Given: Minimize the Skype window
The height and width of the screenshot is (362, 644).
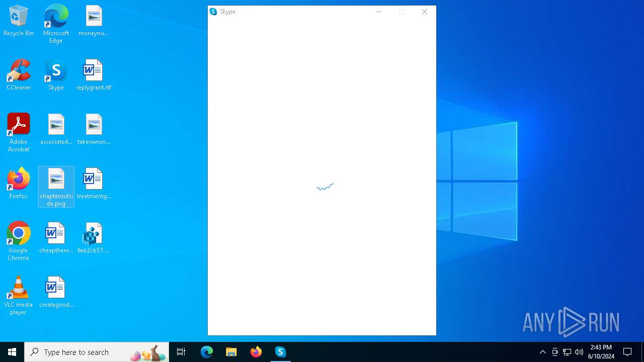Looking at the screenshot, I should (x=379, y=12).
